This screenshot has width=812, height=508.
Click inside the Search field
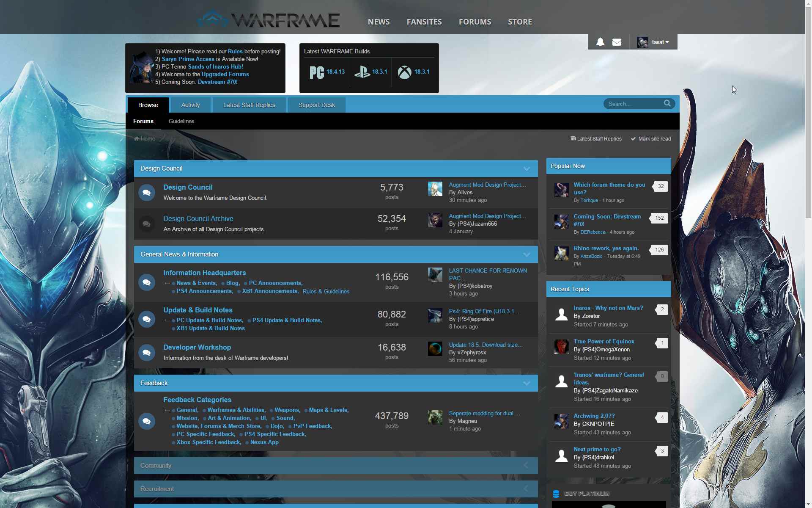(632, 103)
